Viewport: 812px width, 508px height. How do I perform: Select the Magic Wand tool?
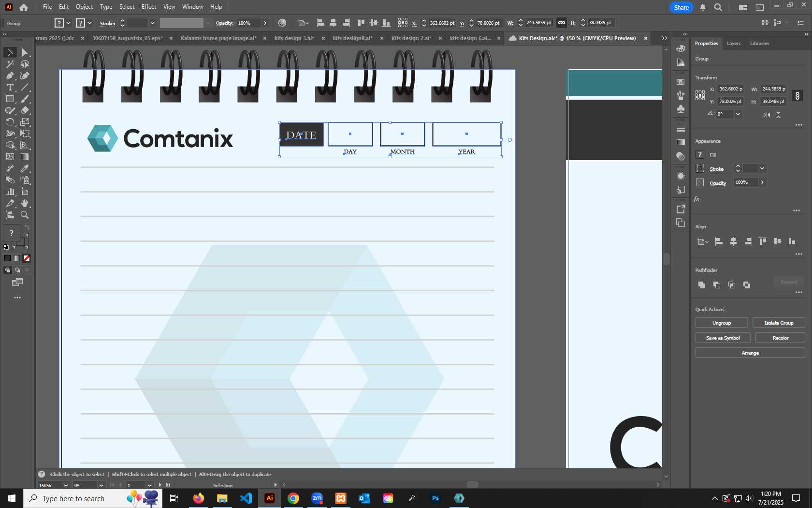(10, 64)
